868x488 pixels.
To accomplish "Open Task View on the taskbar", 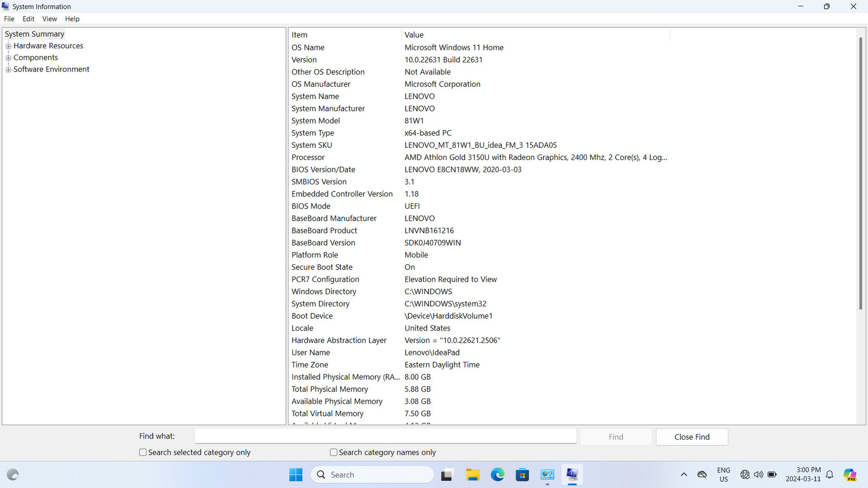I will [447, 474].
